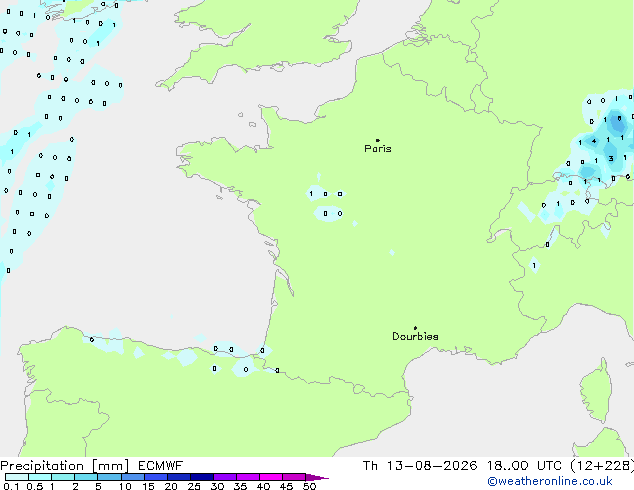Pick the purple swatch between 30 and 35
This screenshot has height=490, width=634.
pyautogui.click(x=224, y=477)
